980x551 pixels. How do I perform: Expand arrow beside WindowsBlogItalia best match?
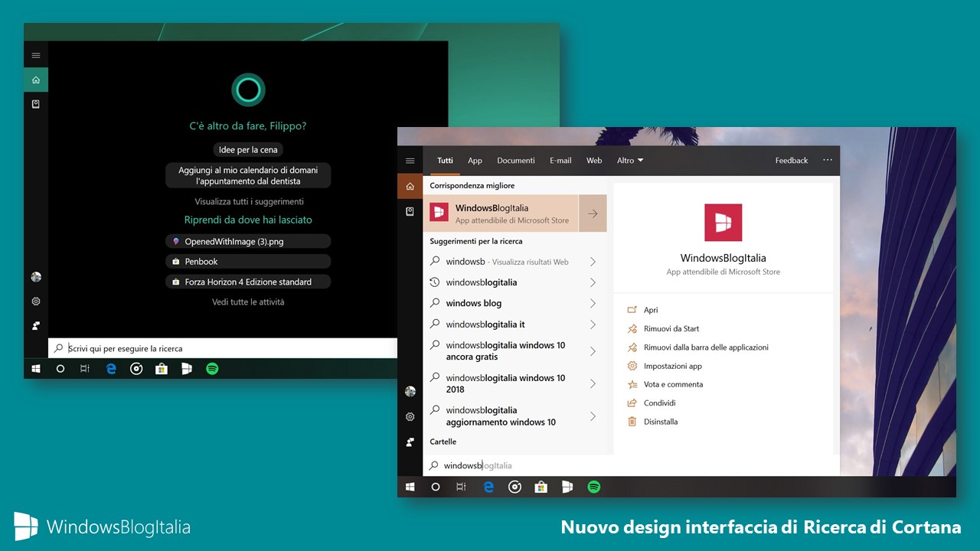click(x=593, y=214)
